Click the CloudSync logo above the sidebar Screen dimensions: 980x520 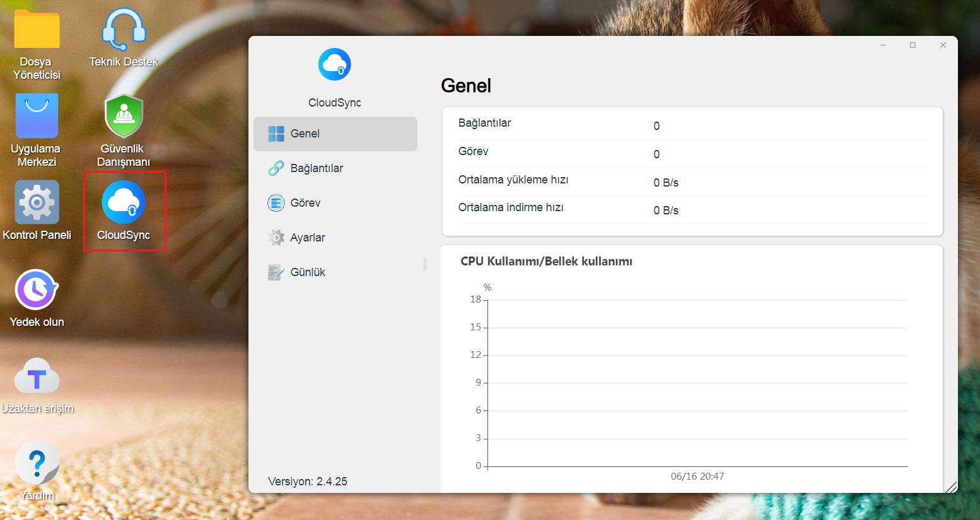pyautogui.click(x=334, y=64)
